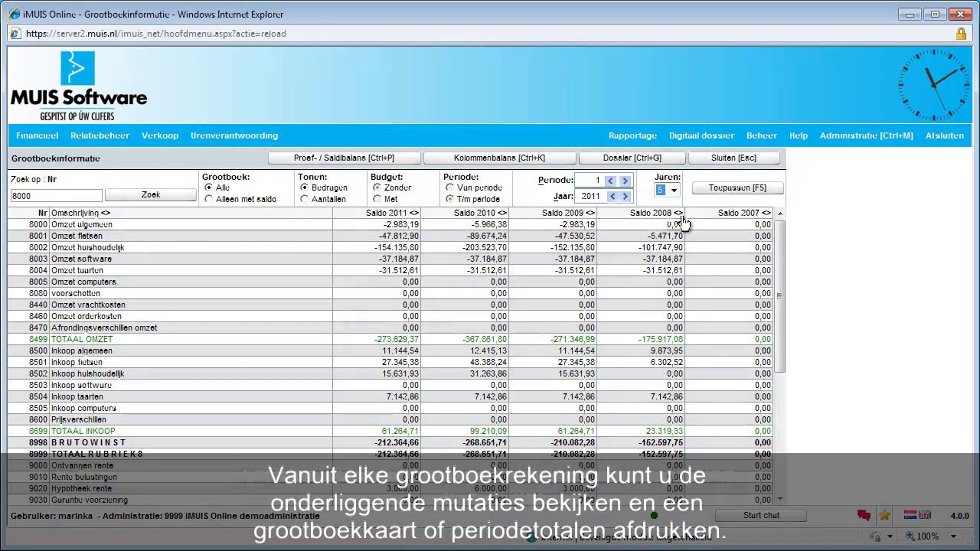Image resolution: width=980 pixels, height=551 pixels.
Task: Open the Financieel menu
Action: 37,136
